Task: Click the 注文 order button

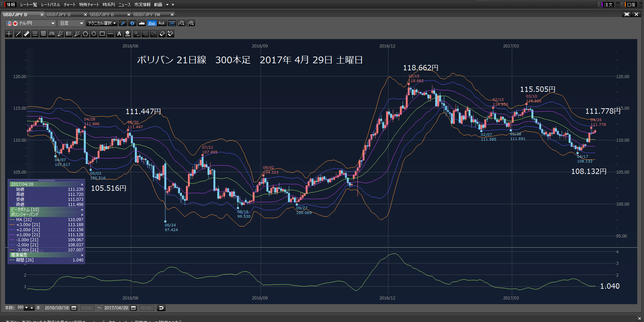Action: coord(608,5)
